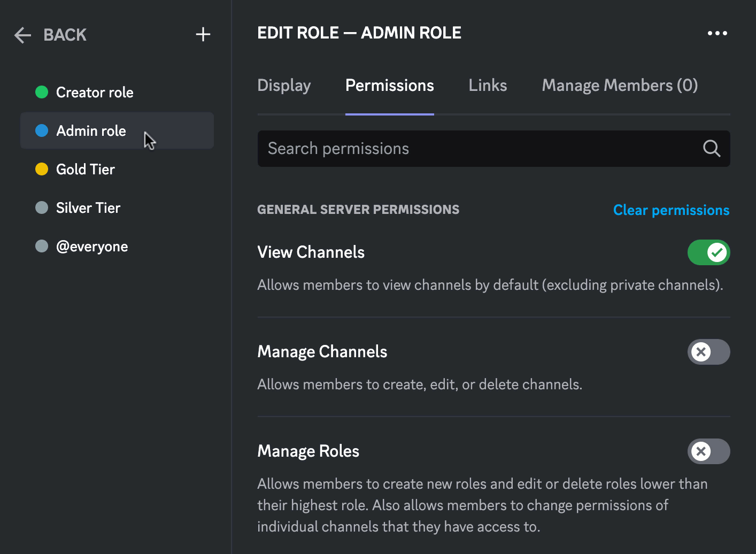Open the Links tab
Viewport: 756px width, 554px height.
(488, 86)
